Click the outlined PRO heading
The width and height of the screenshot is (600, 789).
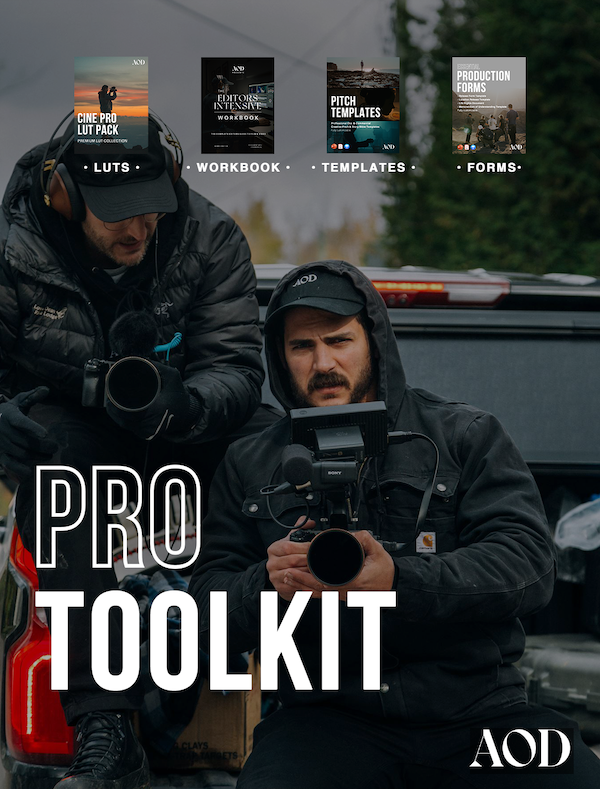pyautogui.click(x=119, y=518)
